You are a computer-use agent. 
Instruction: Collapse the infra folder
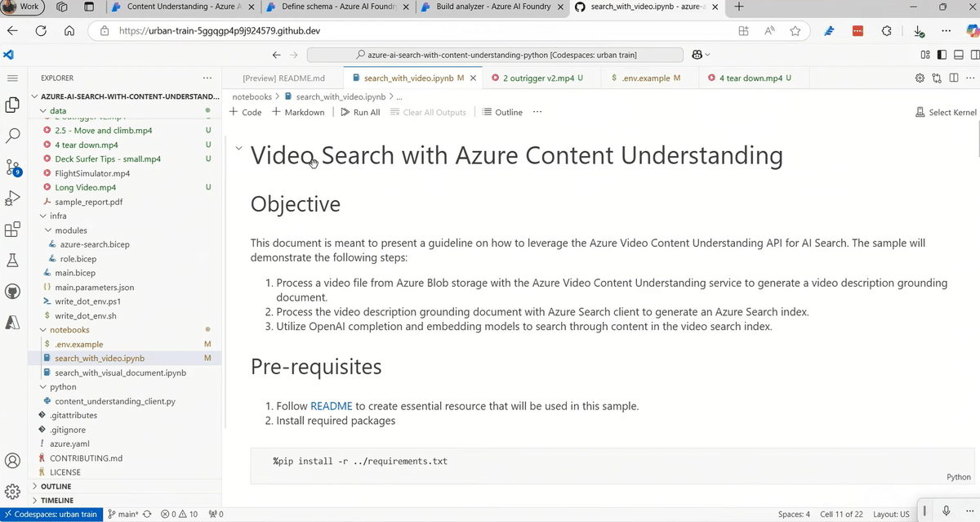45,216
